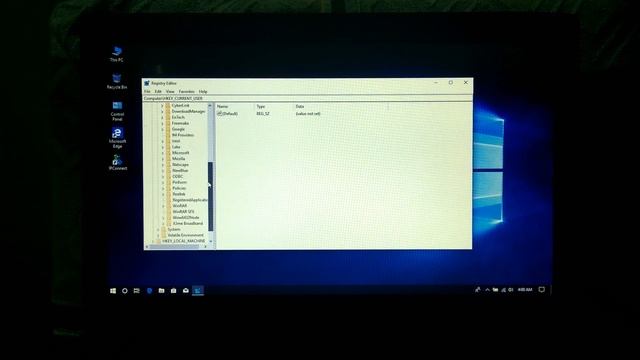The height and width of the screenshot is (360, 640).
Task: Open the taskbar clock
Action: coord(525,290)
